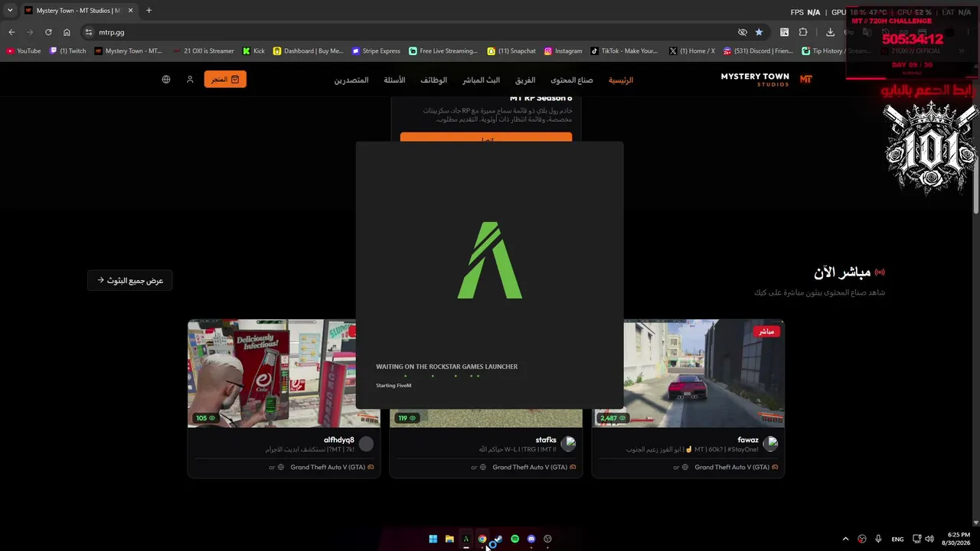980x551 pixels.
Task: Open Spotify from the taskbar
Action: [x=514, y=539]
